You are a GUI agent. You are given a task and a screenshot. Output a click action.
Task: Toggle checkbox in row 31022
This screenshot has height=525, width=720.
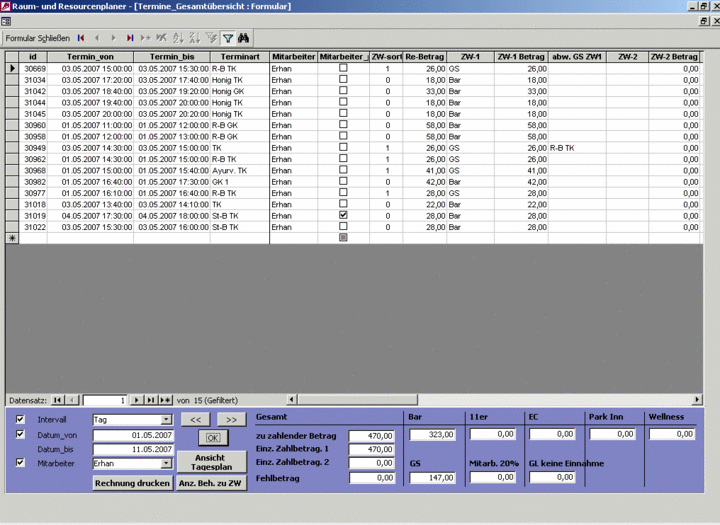[343, 226]
